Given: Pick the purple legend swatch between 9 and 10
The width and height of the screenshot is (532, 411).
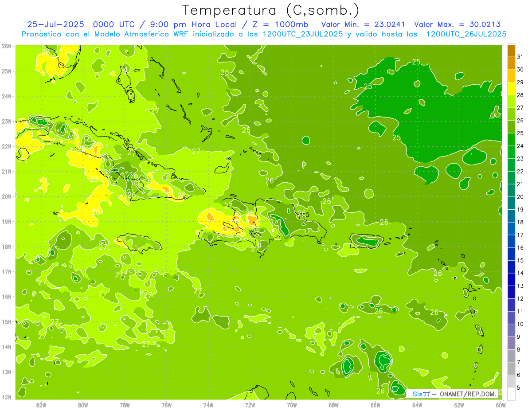Looking at the screenshot, I should point(511,330).
